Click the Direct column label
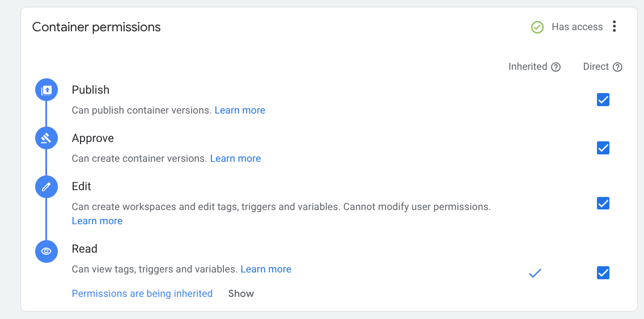Screen dimensions: 644x319 (596, 66)
